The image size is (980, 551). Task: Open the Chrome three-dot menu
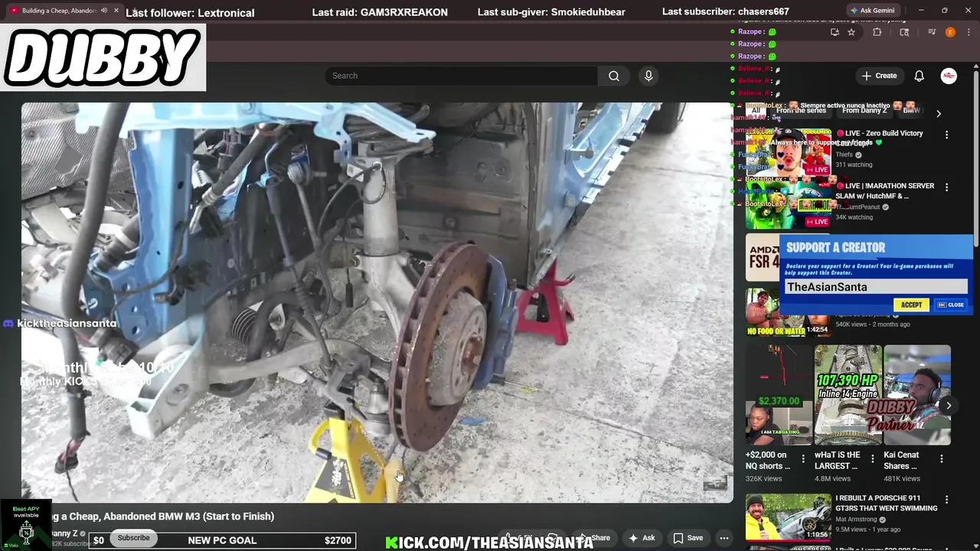point(968,32)
